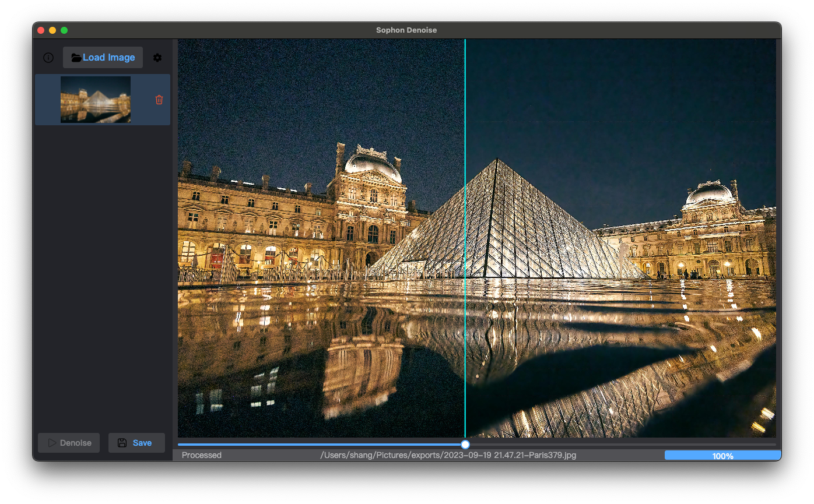Delete the loaded image with the trash icon
Viewport: 814px width, 504px height.
159,100
